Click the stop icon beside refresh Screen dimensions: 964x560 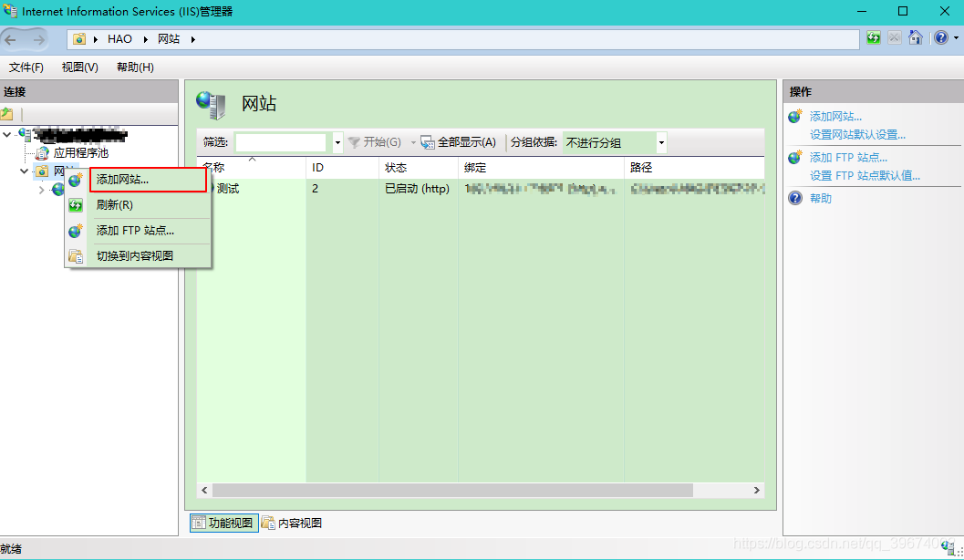(x=895, y=38)
